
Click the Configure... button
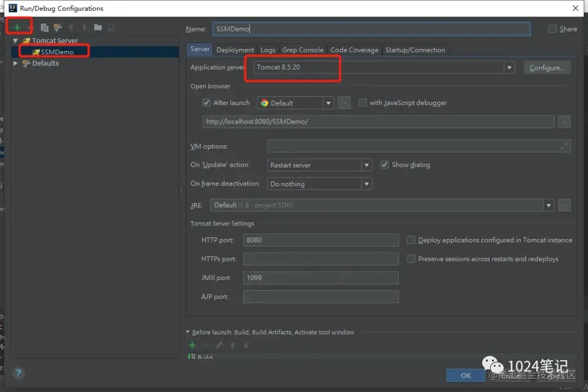(x=547, y=68)
